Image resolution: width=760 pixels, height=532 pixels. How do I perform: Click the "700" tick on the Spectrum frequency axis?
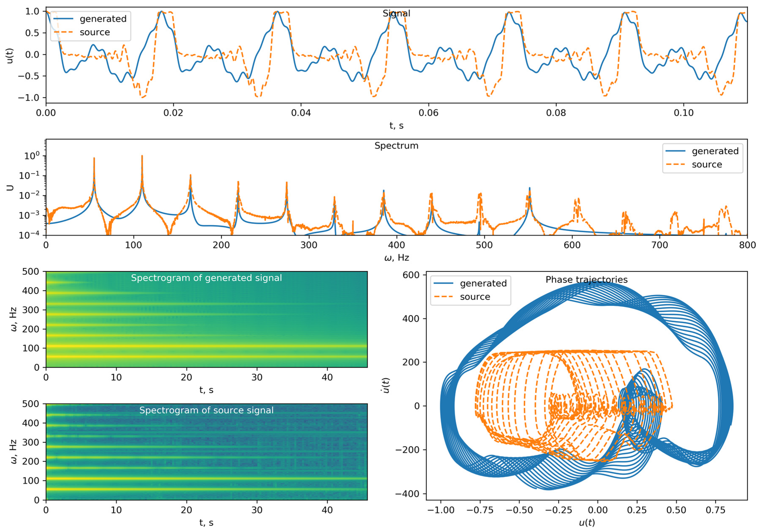pyautogui.click(x=660, y=245)
